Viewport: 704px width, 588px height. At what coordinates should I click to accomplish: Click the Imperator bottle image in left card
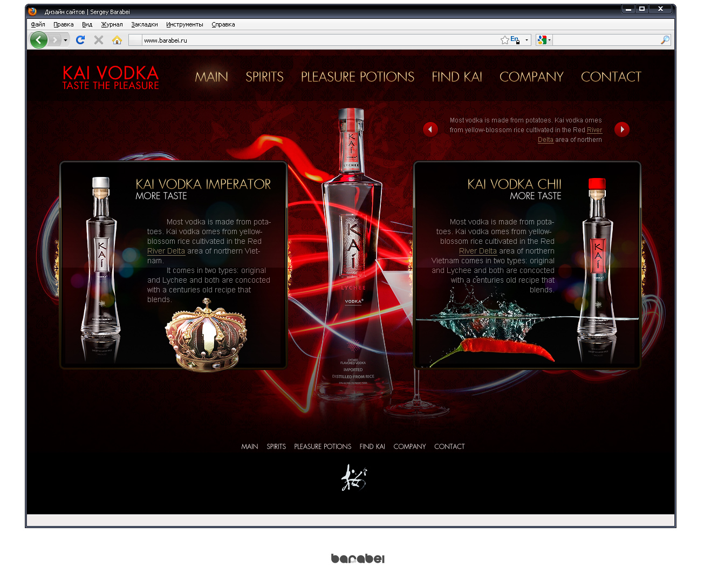101,259
